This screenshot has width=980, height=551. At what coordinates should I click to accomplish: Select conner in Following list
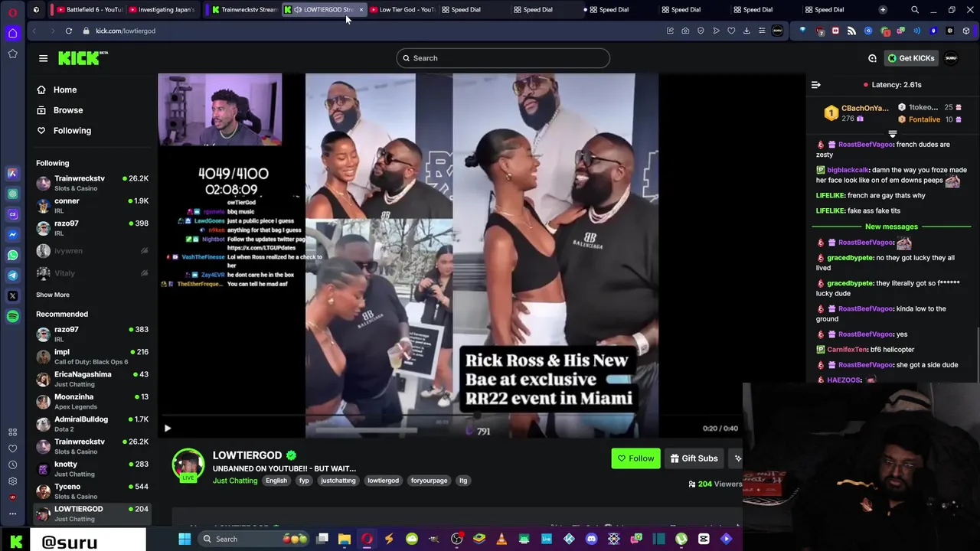[x=92, y=205]
